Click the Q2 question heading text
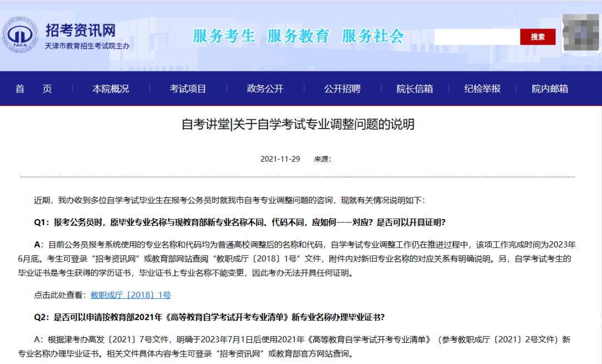 tap(209, 317)
